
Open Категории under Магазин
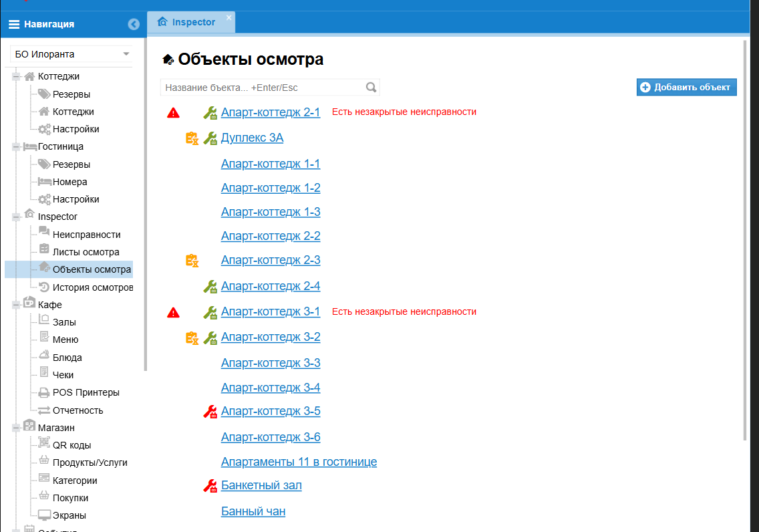pos(75,481)
